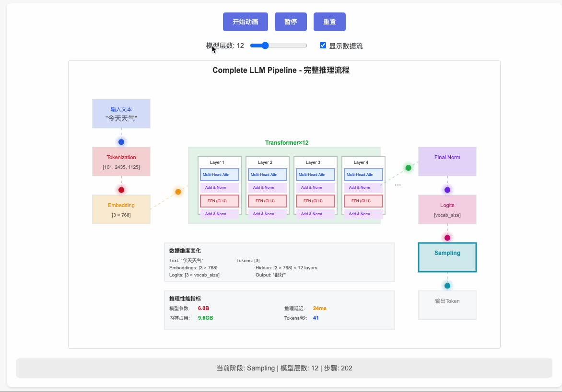This screenshot has width=562, height=392.
Task: Click the 输入文本 node with 今天天气 text
Action: pyautogui.click(x=121, y=114)
